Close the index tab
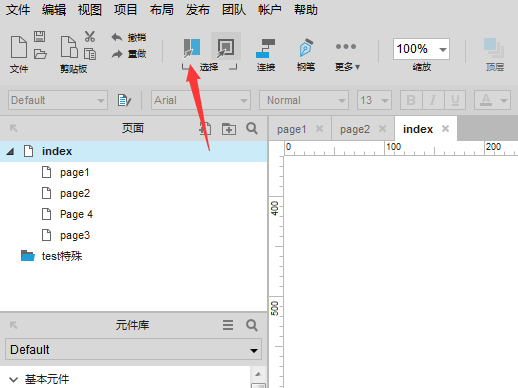 445,129
